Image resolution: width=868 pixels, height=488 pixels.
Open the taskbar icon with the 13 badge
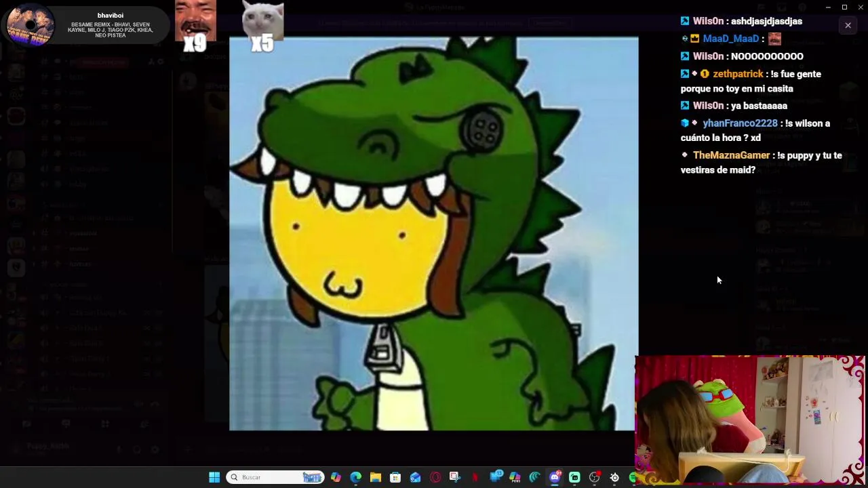point(496,477)
